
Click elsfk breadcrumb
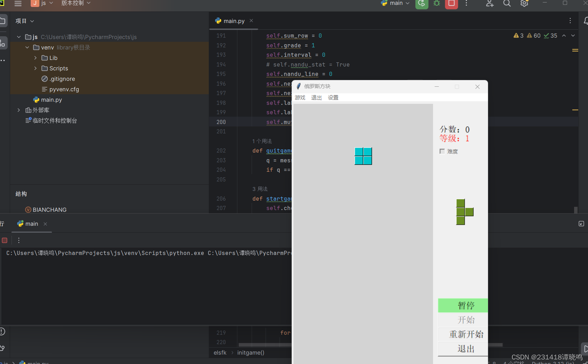click(x=220, y=353)
